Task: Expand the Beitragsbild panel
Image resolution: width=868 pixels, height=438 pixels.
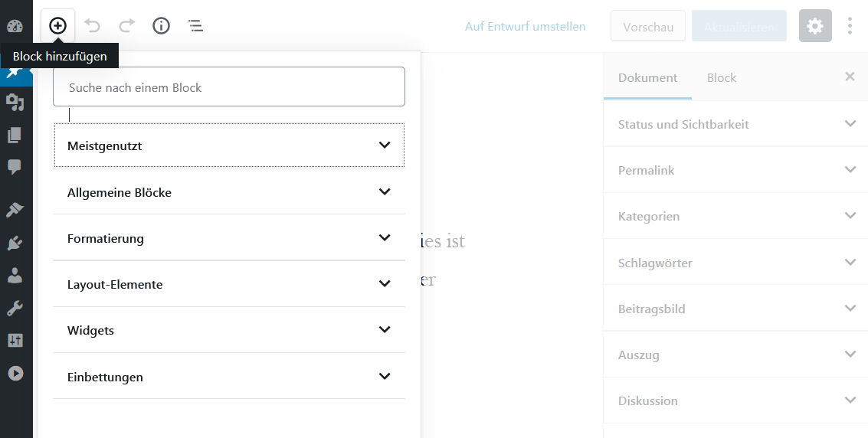Action: point(735,309)
